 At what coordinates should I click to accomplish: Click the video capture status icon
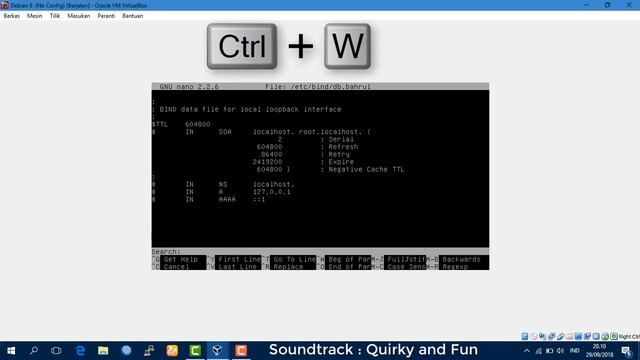pyautogui.click(x=587, y=336)
